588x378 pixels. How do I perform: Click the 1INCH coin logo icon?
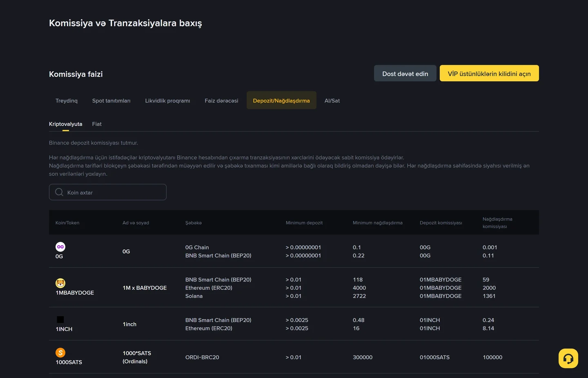[x=60, y=320]
